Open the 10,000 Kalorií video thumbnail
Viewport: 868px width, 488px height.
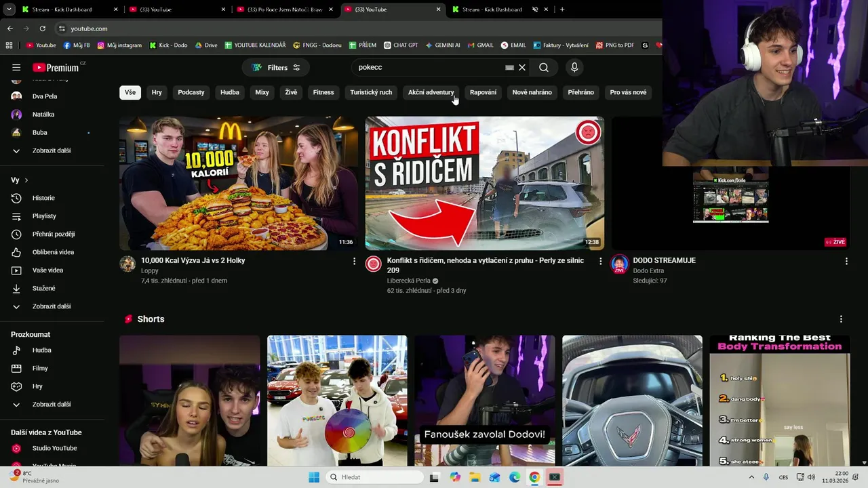point(239,183)
